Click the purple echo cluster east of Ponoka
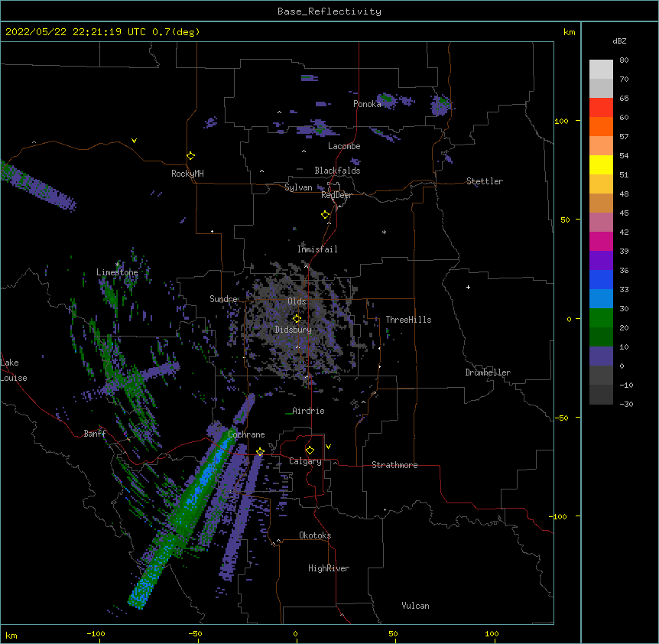The height and width of the screenshot is (644, 659). [440, 105]
